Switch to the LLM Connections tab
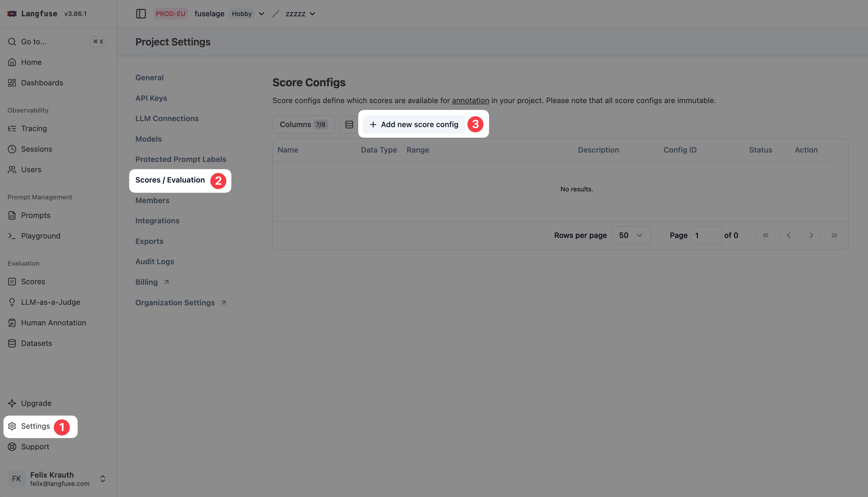Image resolution: width=868 pixels, height=497 pixels. click(x=167, y=119)
